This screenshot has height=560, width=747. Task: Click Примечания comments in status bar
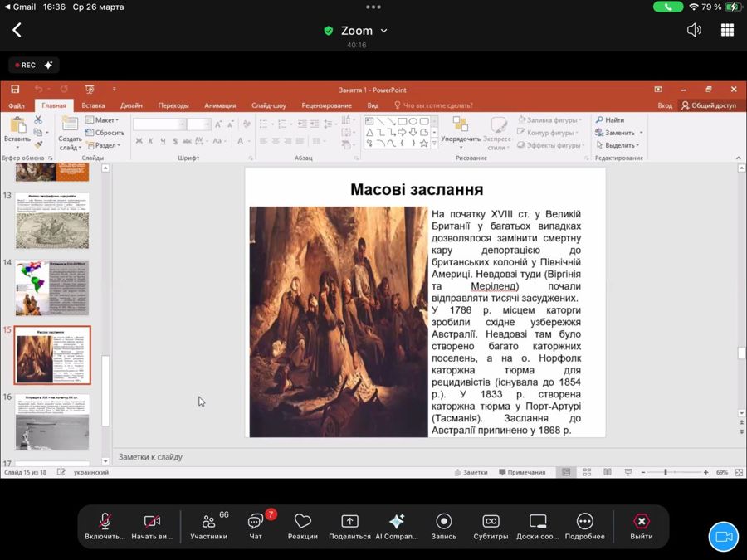click(522, 472)
